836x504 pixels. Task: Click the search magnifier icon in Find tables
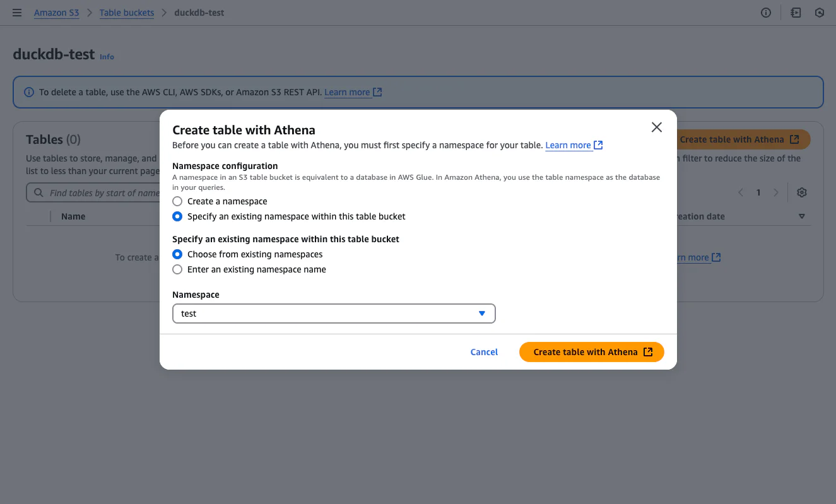(39, 193)
